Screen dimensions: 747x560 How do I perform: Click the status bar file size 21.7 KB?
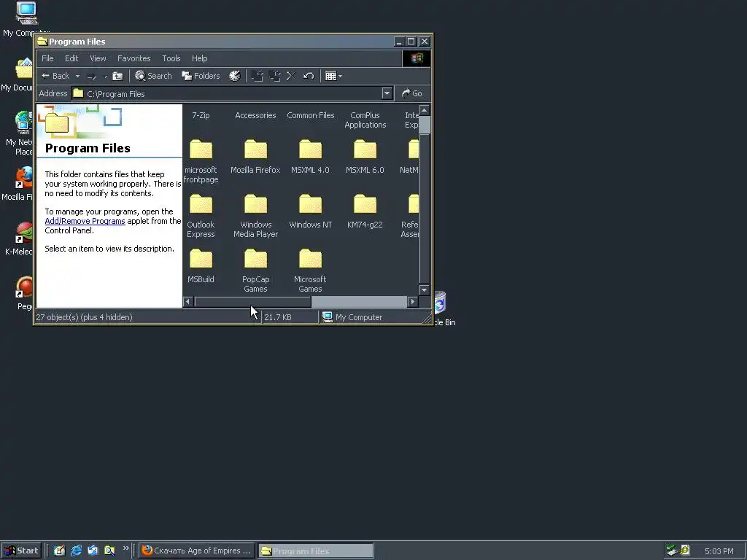point(278,317)
